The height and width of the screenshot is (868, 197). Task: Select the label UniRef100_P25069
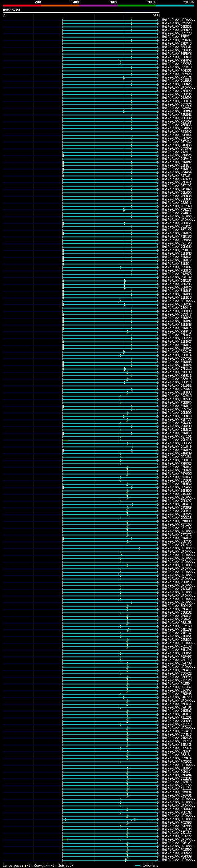[177, 122]
